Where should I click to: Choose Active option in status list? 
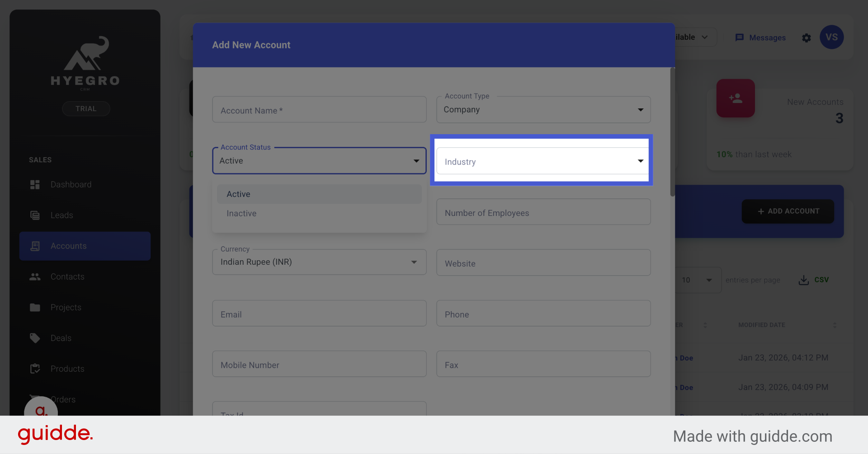point(238,194)
